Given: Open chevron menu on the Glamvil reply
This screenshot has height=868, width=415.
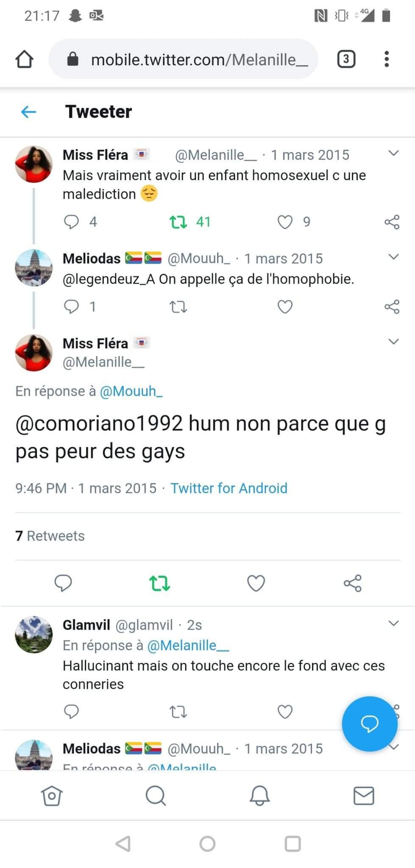Looking at the screenshot, I should [393, 623].
